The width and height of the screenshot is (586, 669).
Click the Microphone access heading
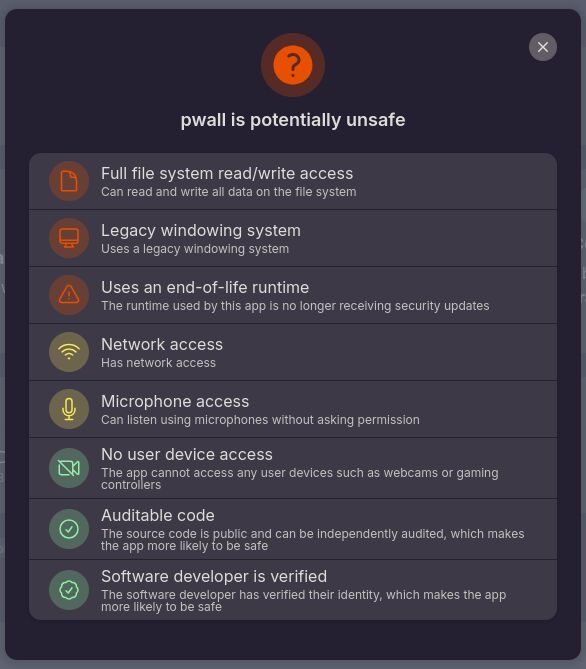(x=175, y=401)
